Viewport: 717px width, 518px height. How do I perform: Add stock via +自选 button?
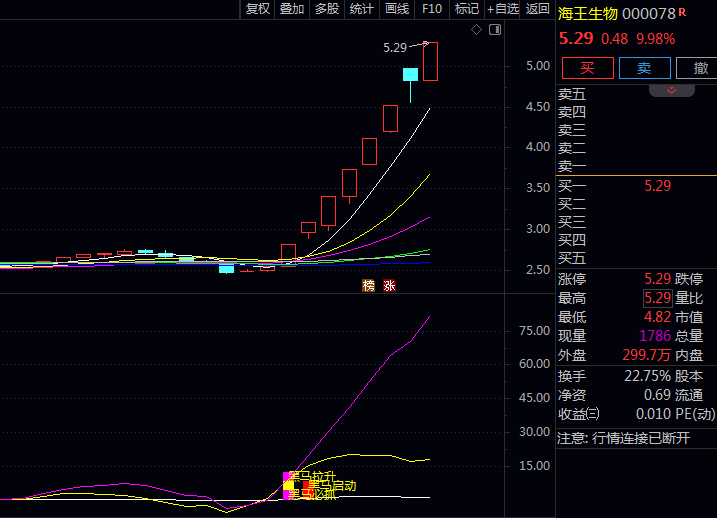coord(503,9)
